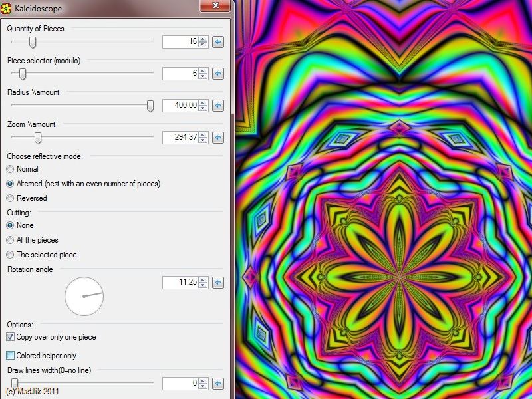Click the kaleidoscope flower image center
This screenshot has width=532, height=399.
tap(400, 277)
